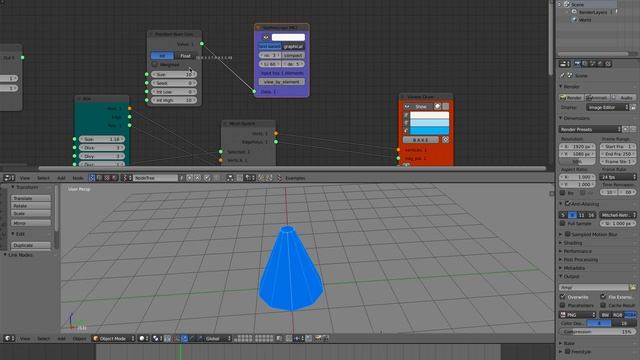Click pivot point icon in 3D header
Viewport: 640px width, 360px height.
click(x=157, y=338)
